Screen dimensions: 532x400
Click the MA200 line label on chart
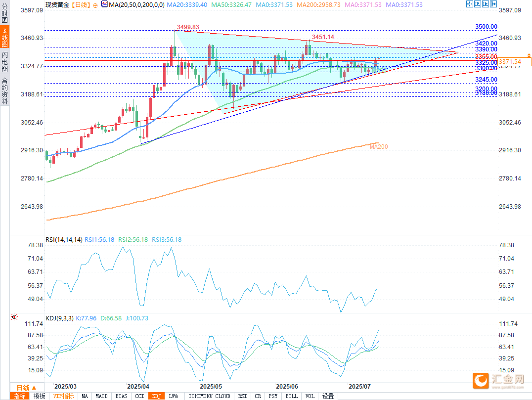click(x=379, y=146)
